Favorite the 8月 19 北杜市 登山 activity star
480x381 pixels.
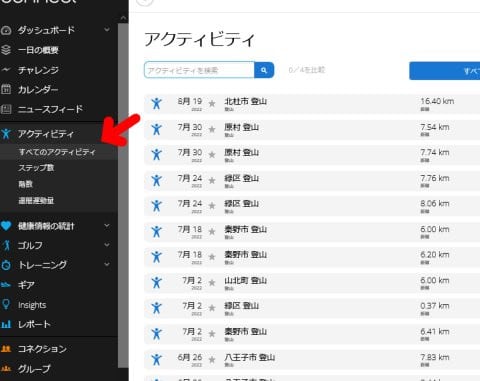point(212,104)
